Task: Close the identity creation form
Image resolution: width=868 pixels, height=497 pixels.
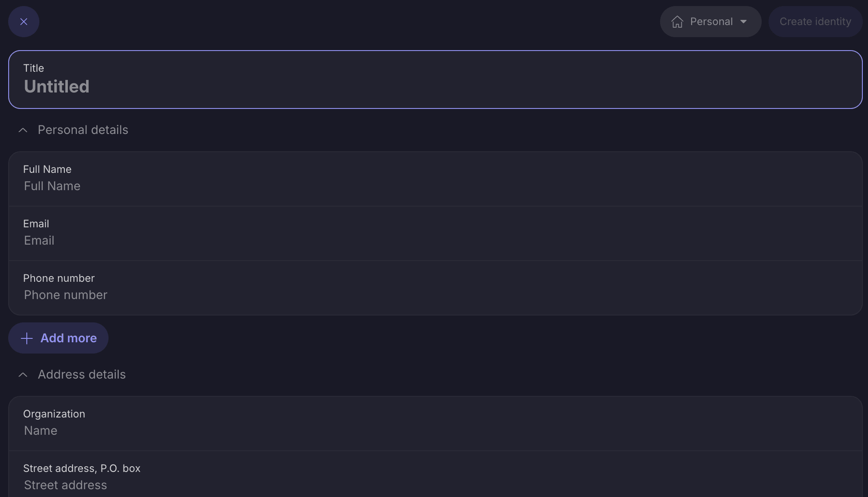Action: click(x=24, y=22)
